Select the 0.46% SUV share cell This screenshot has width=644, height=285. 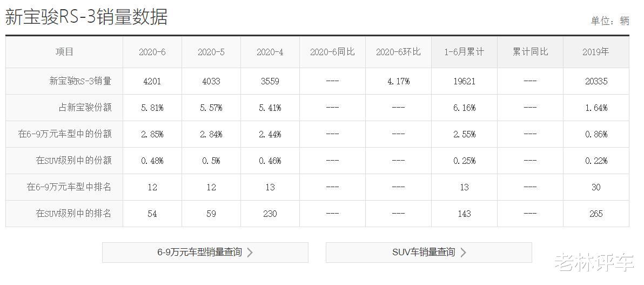(x=270, y=161)
